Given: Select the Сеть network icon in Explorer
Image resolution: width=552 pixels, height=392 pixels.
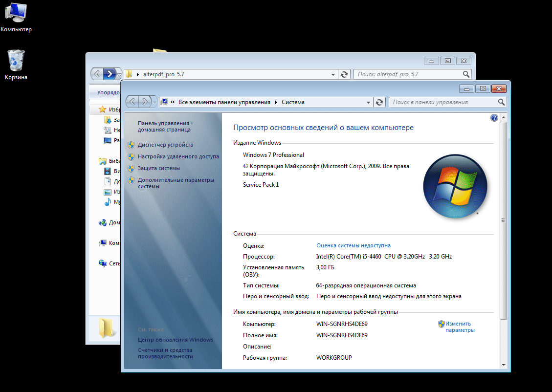Looking at the screenshot, I should point(103,263).
